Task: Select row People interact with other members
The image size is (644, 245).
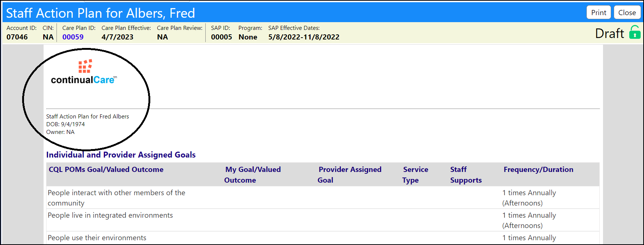Action: click(323, 197)
